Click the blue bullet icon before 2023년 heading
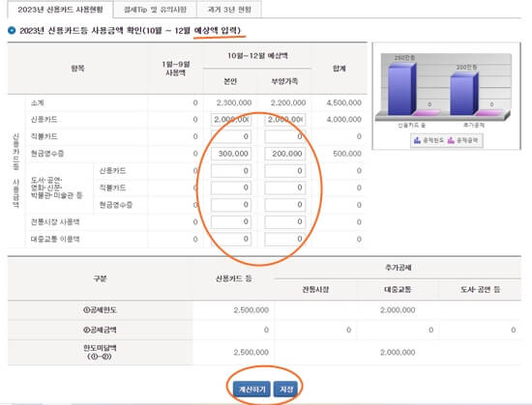532x405 pixels. pos(12,31)
